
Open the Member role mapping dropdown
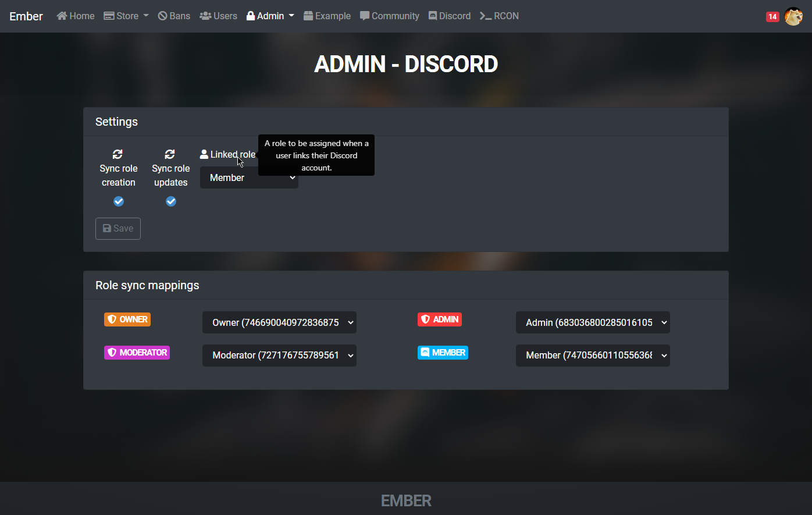[x=593, y=356]
